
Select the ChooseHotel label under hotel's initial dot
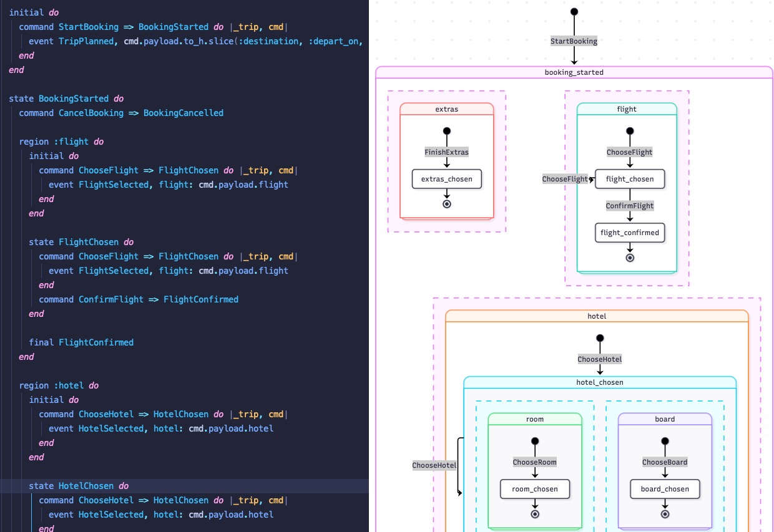point(600,359)
